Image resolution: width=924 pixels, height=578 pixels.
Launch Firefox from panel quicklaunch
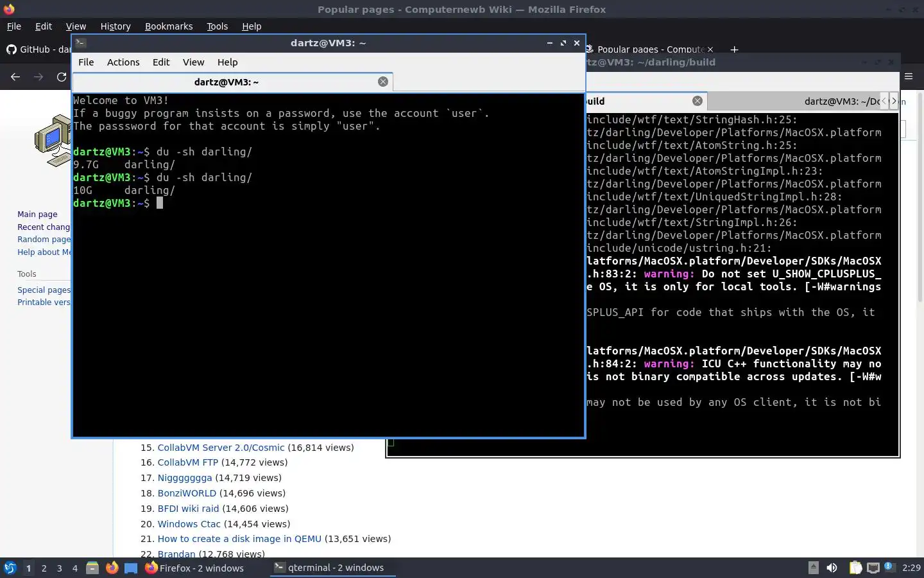[112, 568]
